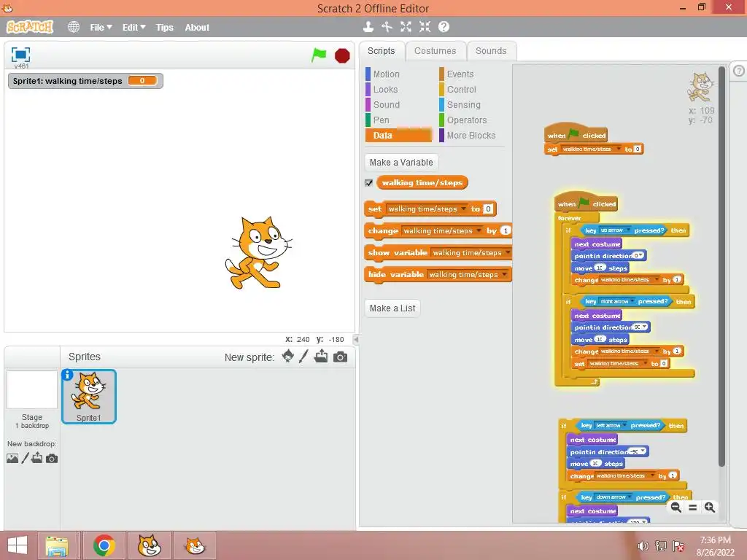Choose backdrop from library
The height and width of the screenshot is (560, 747).
12,458
